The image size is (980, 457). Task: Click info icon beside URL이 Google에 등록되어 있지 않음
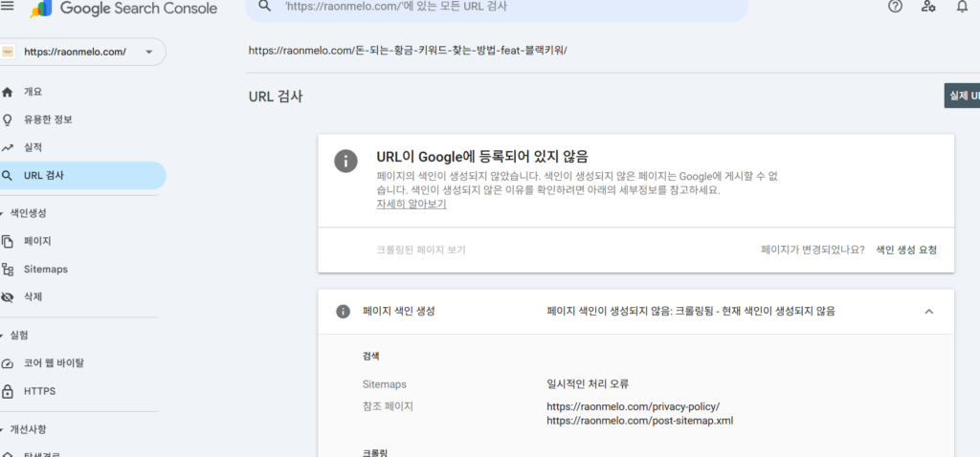click(x=345, y=161)
